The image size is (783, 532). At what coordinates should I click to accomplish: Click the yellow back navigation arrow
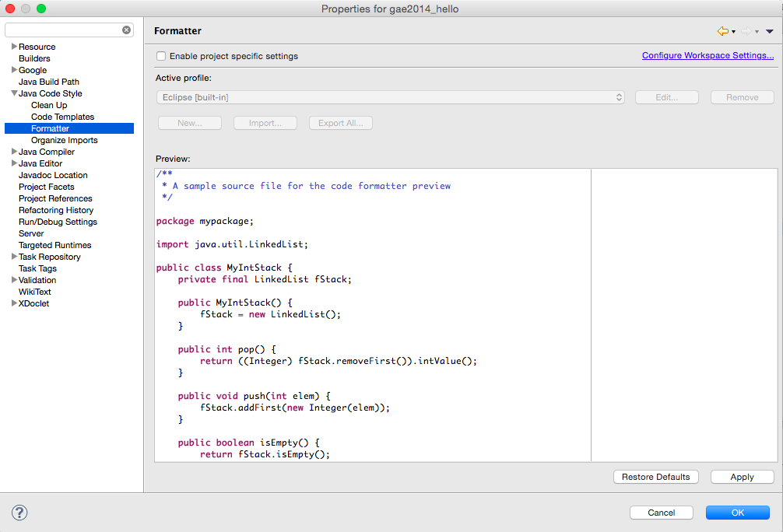coord(723,31)
